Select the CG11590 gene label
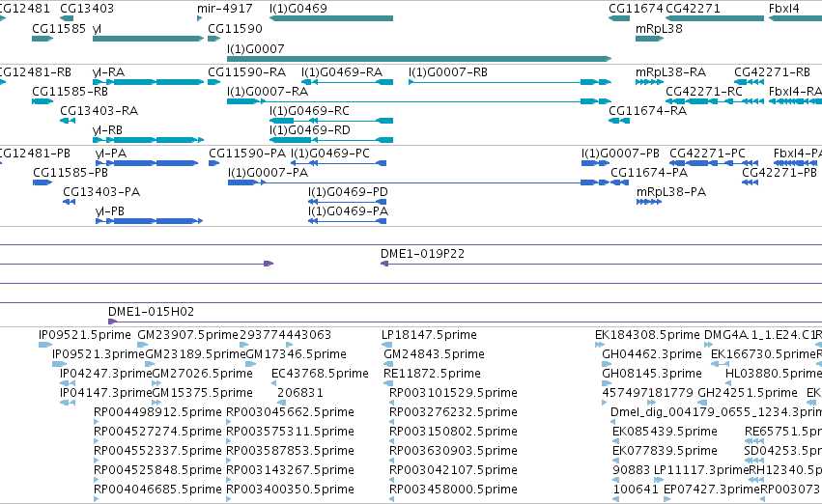The width and height of the screenshot is (822, 504). click(235, 28)
